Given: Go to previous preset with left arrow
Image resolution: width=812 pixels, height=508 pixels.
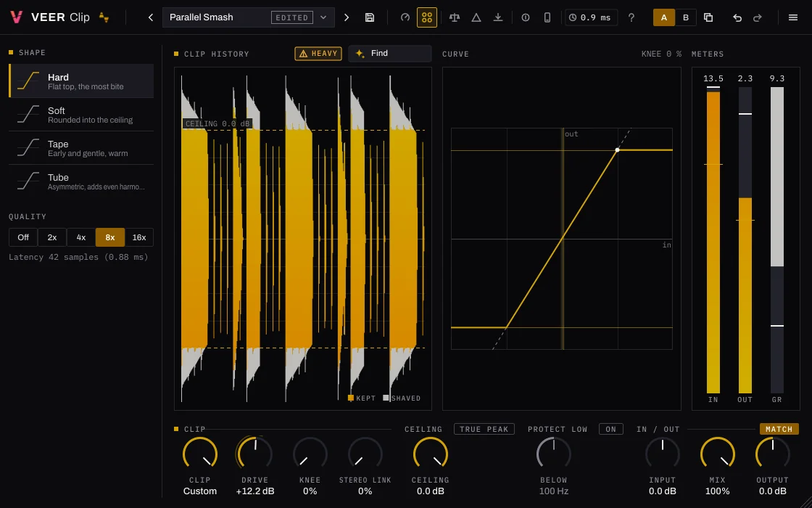Looking at the screenshot, I should click(151, 17).
